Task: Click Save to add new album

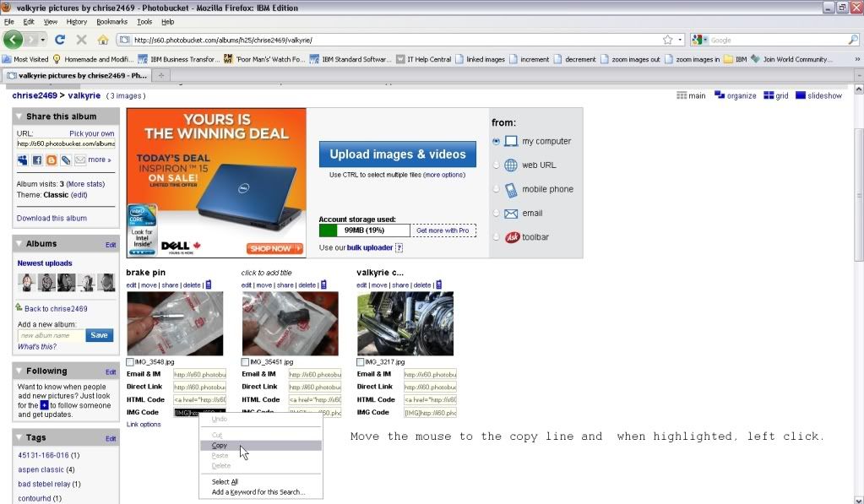Action: pos(99,335)
